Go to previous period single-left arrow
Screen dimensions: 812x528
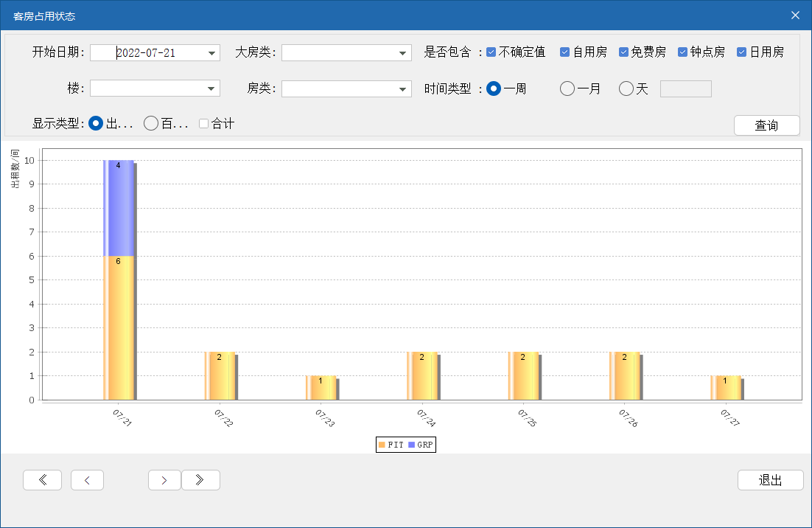tap(87, 480)
